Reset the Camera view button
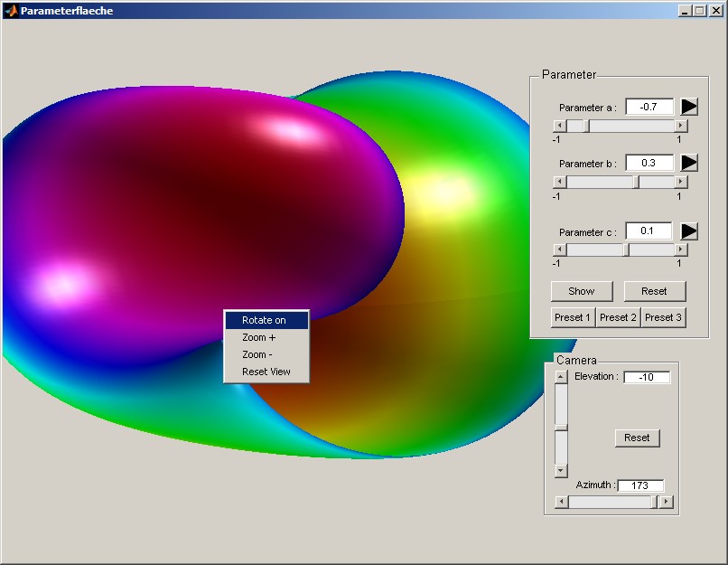This screenshot has width=728, height=565. click(x=637, y=438)
